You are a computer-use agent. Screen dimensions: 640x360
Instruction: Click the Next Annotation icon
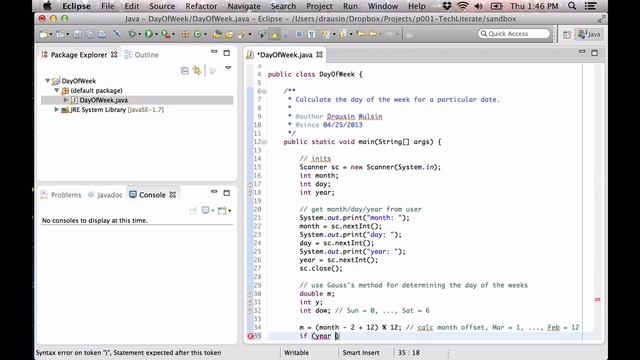[x=326, y=34]
